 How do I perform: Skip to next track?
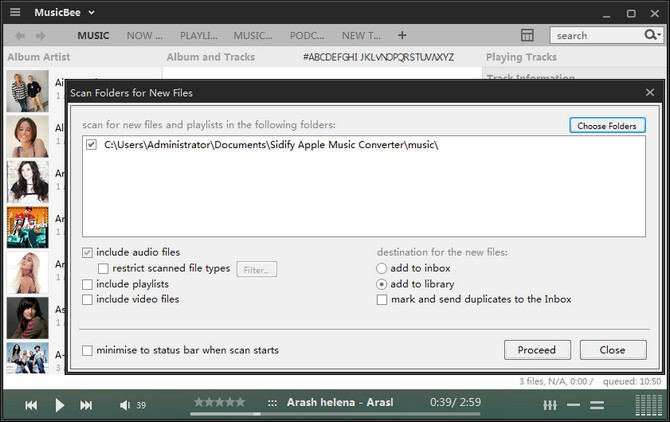[x=86, y=405]
